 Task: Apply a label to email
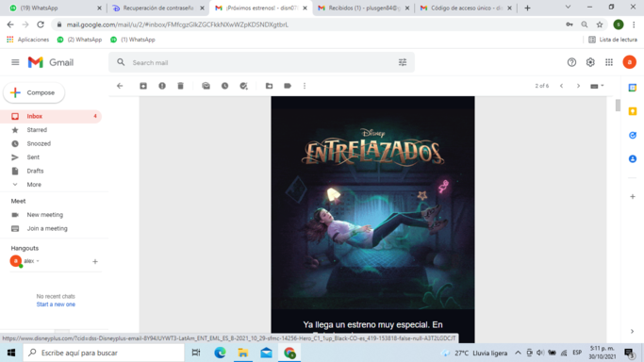click(288, 86)
